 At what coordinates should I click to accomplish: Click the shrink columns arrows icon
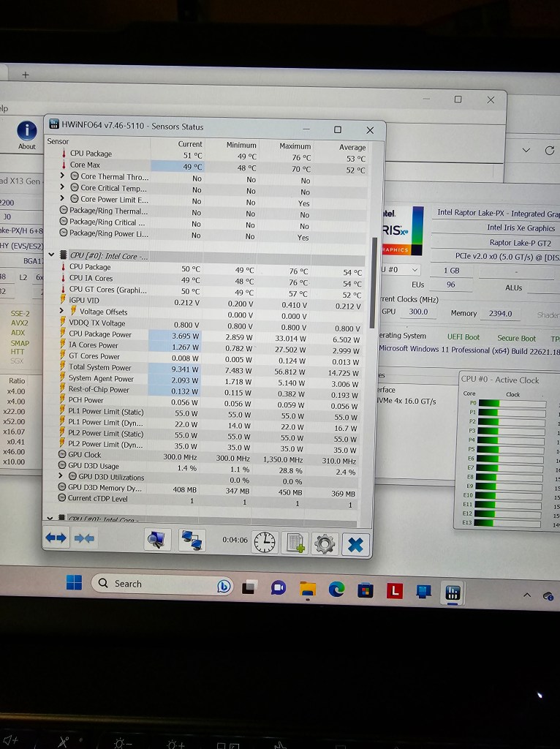(x=84, y=538)
